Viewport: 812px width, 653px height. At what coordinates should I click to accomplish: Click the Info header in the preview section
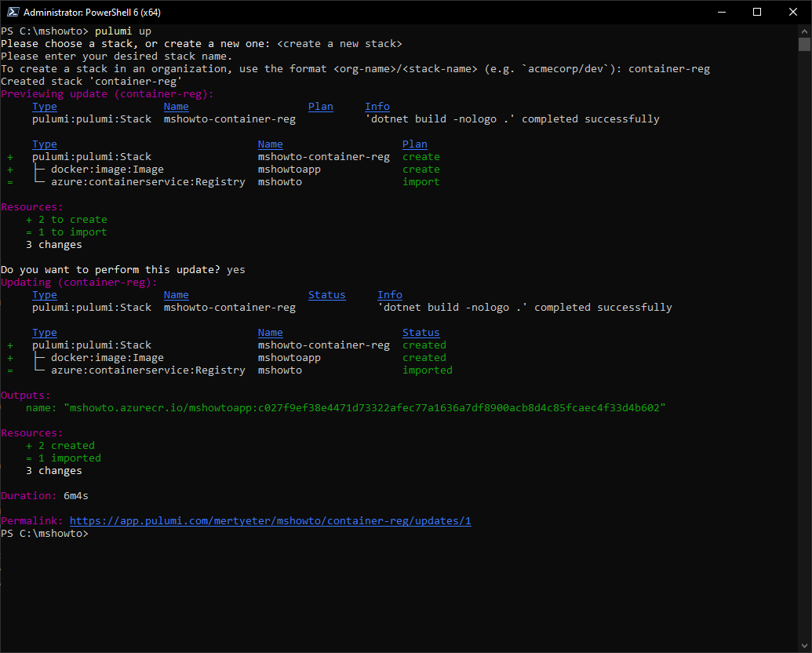(377, 106)
